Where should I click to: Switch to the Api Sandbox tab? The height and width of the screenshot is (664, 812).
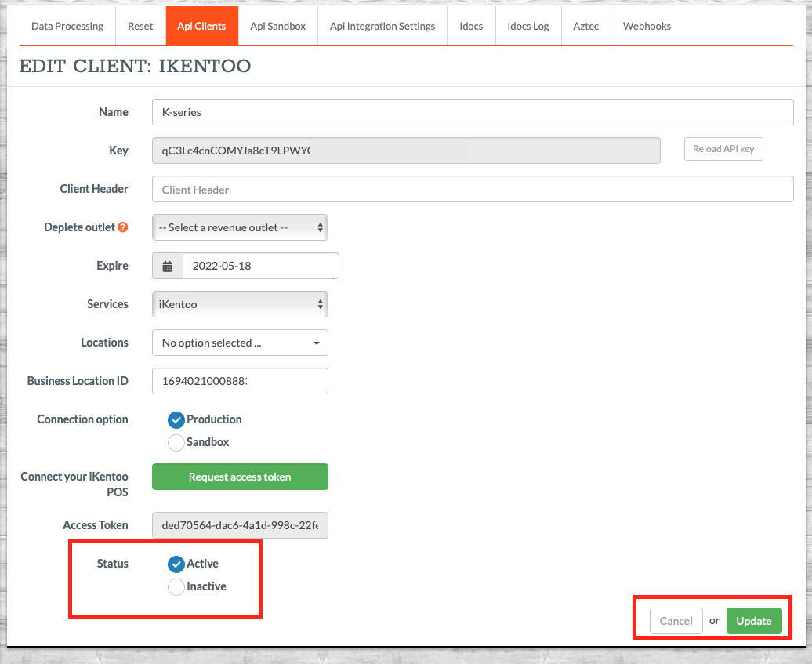pyautogui.click(x=277, y=27)
